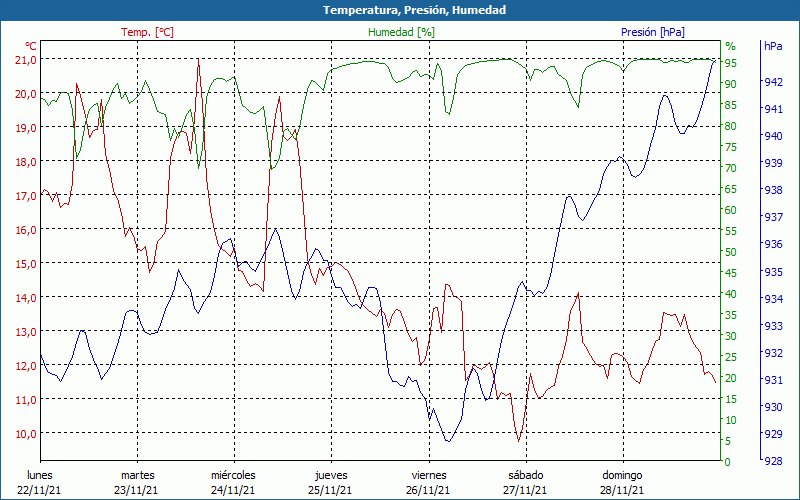Click the '942' pressure axis value
Screen dimensions: 800x500
pyautogui.click(x=773, y=82)
